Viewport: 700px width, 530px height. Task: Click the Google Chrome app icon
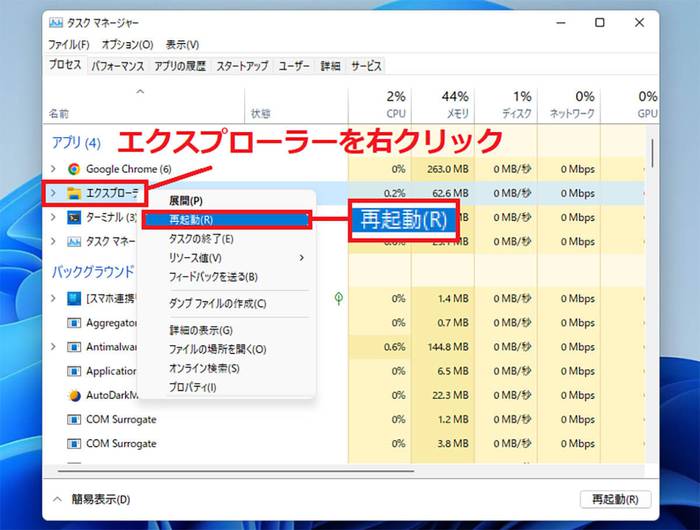pos(74,169)
